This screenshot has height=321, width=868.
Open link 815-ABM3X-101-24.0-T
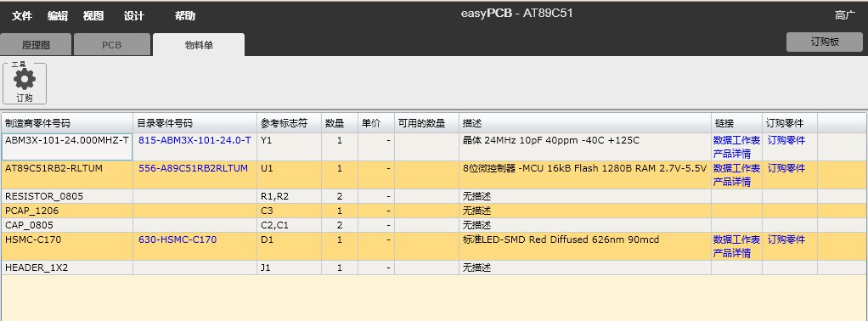[x=194, y=141]
